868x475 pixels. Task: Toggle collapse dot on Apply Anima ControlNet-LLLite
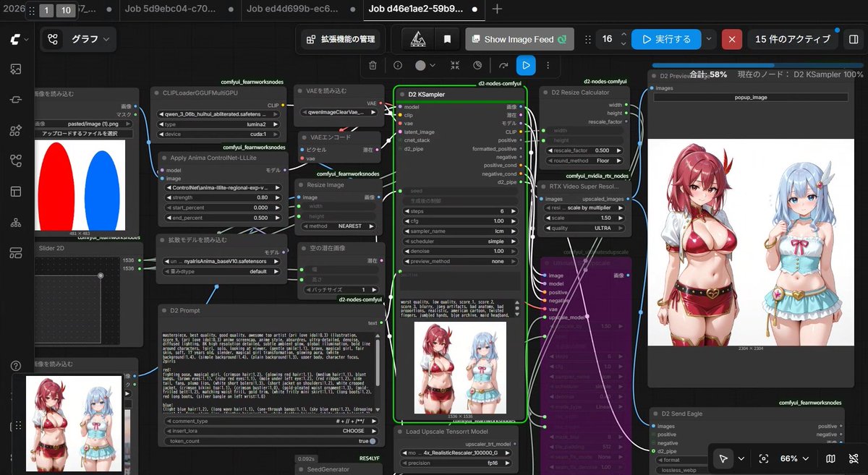(x=163, y=158)
